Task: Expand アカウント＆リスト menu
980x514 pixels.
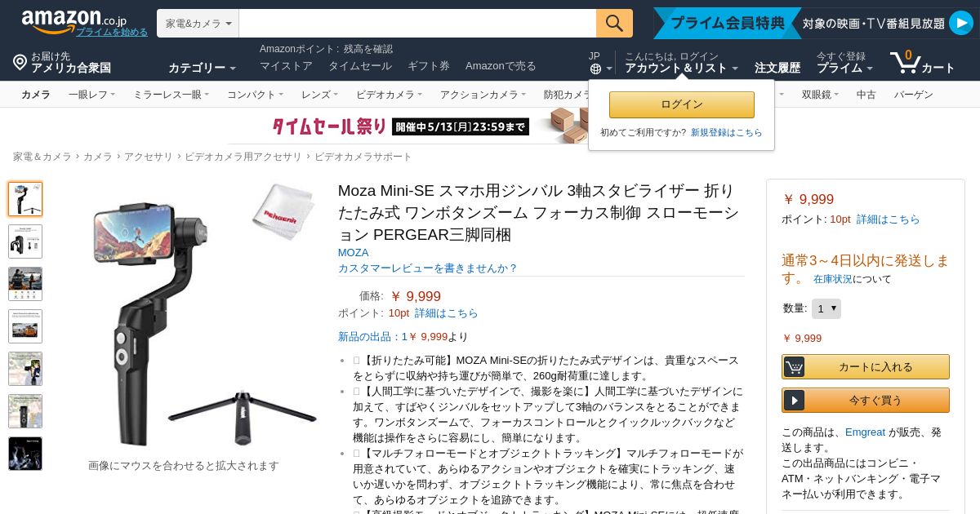Action: pos(681,69)
